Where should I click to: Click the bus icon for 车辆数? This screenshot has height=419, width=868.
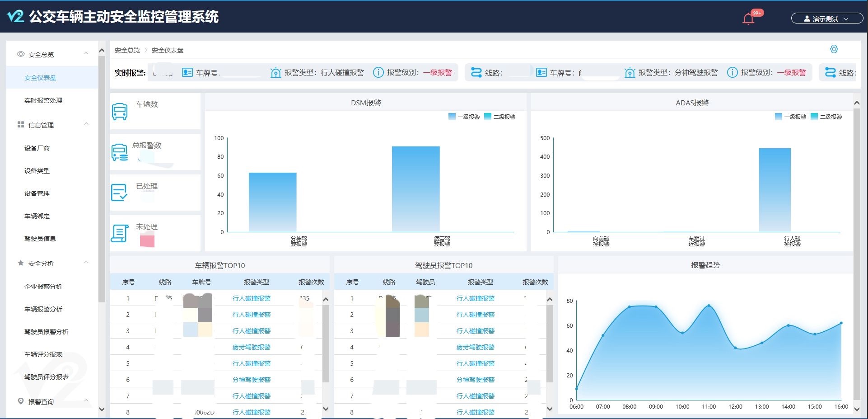120,111
